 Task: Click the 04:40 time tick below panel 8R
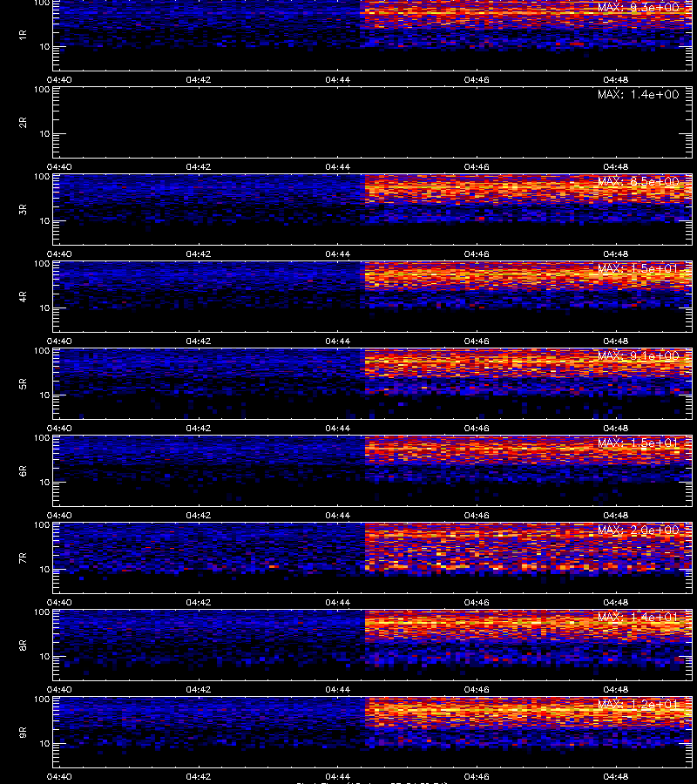59,690
